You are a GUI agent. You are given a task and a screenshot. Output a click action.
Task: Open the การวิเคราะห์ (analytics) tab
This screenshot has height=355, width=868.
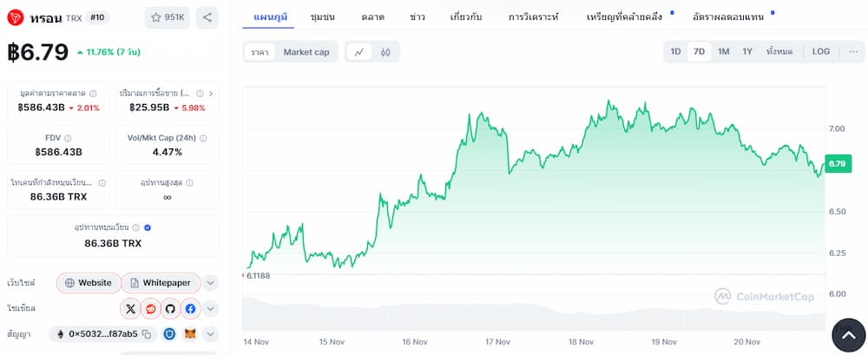click(534, 16)
